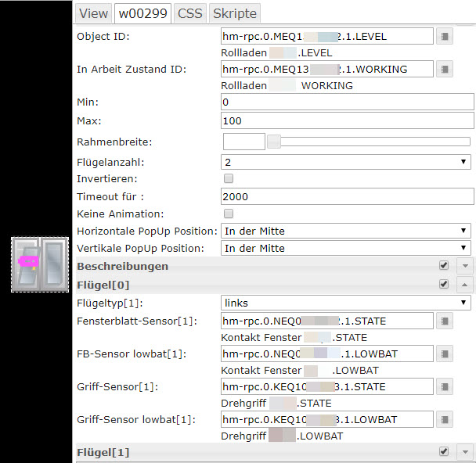476x463 pixels.
Task: Toggle the Beschreibungen section checkbox
Action: pyautogui.click(x=444, y=266)
